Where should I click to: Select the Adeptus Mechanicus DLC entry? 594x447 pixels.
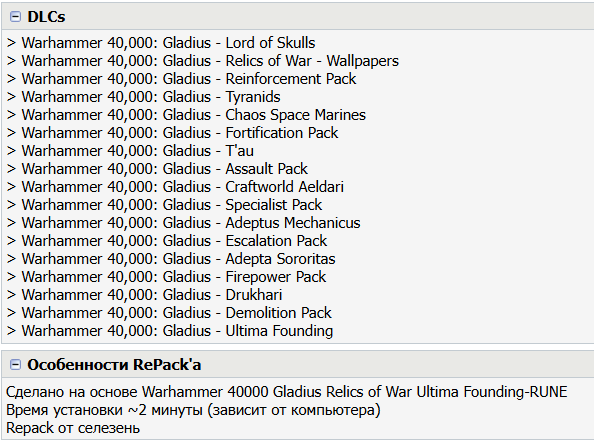coord(184,223)
